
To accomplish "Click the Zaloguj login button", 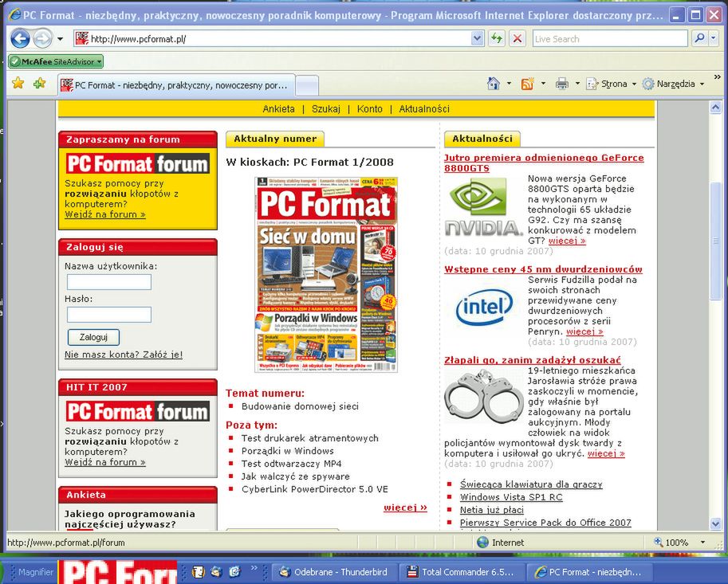I will click(93, 337).
